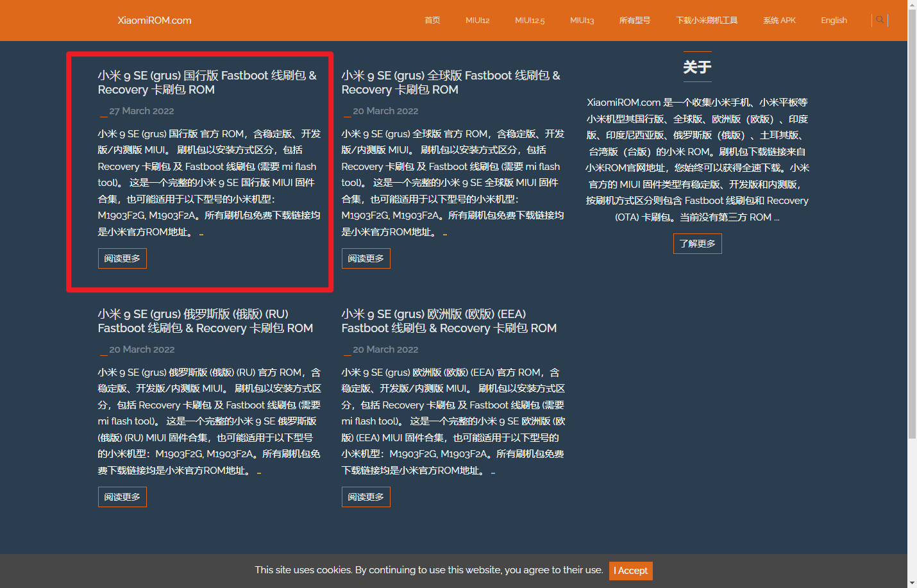Open 小米 9 SE 俄罗斯版 article title
Viewport: 917px width, 588px height.
click(205, 321)
